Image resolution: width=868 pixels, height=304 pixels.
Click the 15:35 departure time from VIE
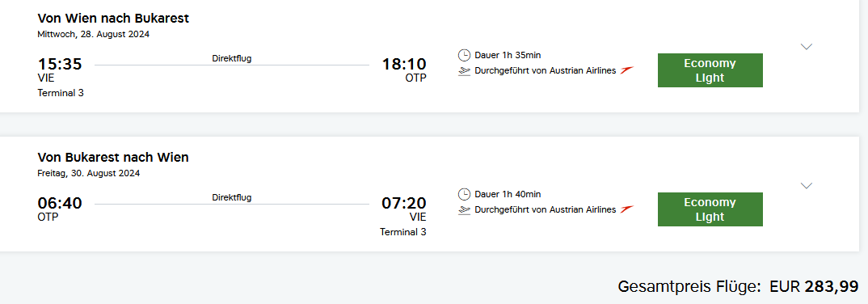click(60, 64)
